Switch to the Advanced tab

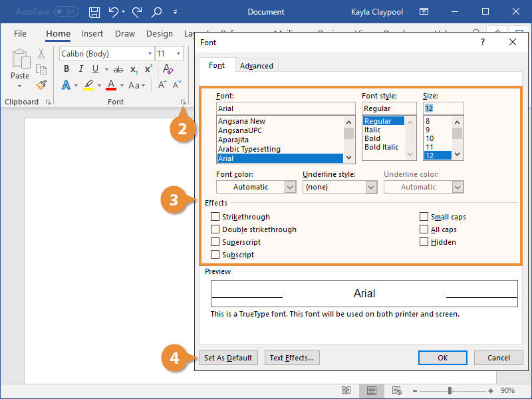(257, 65)
